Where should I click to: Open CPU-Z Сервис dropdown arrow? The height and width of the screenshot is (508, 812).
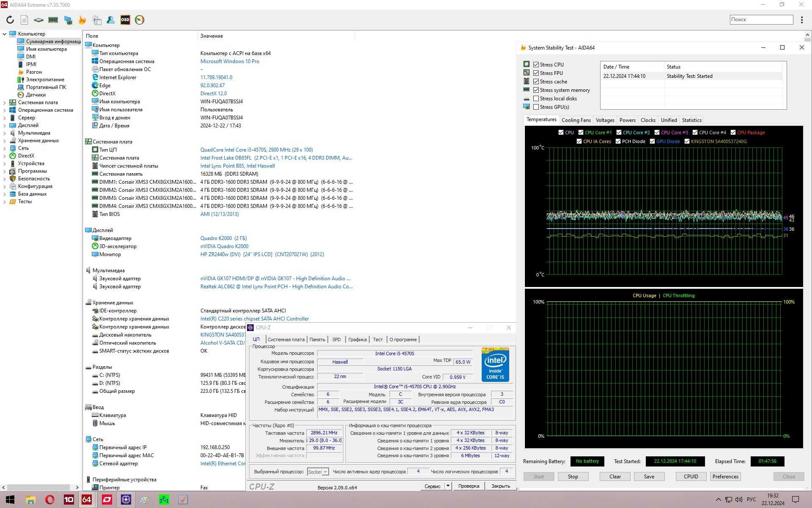(x=448, y=486)
